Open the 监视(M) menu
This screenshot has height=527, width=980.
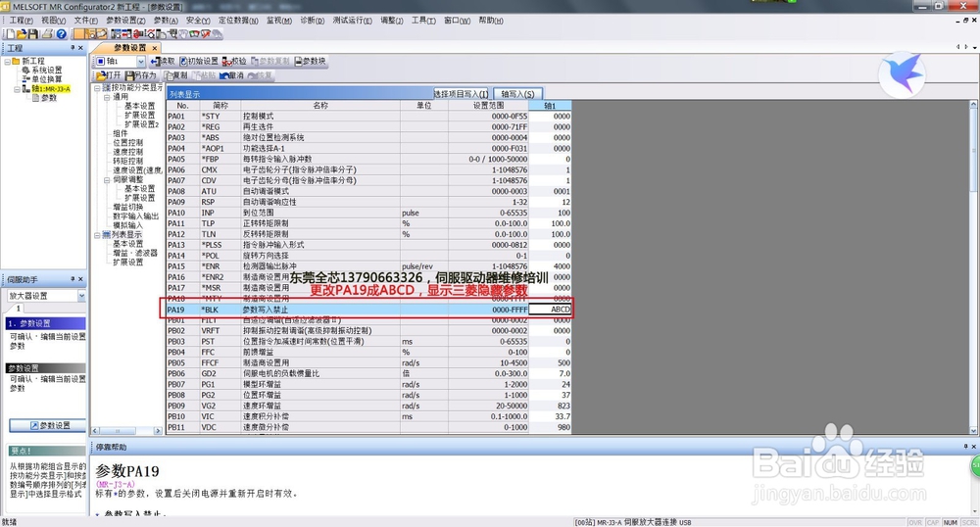278,20
